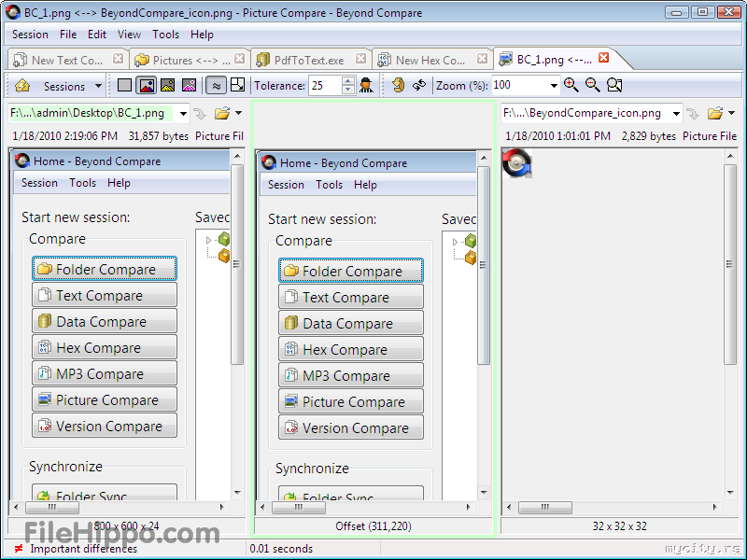This screenshot has width=747, height=560.
Task: Increase tolerance with the up stepper arrow
Action: 348,81
